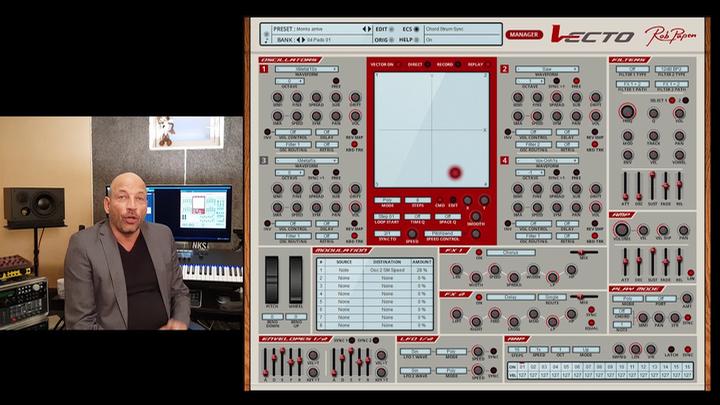Click the vector X knob
The height and width of the screenshot is (405, 720).
467,200
